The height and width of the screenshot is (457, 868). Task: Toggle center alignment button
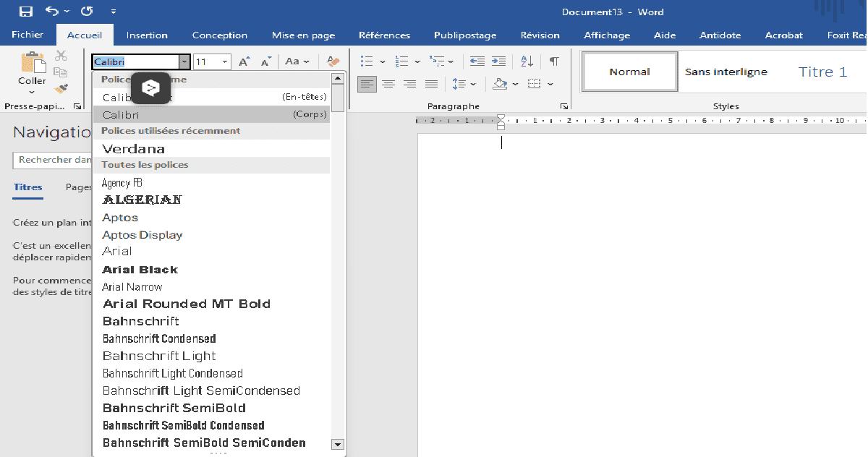pos(388,84)
